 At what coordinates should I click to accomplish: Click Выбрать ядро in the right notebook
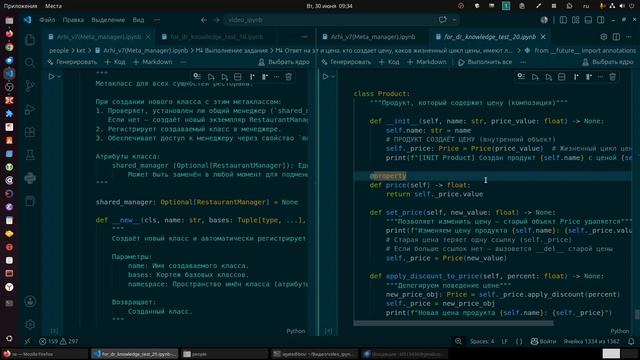click(608, 62)
